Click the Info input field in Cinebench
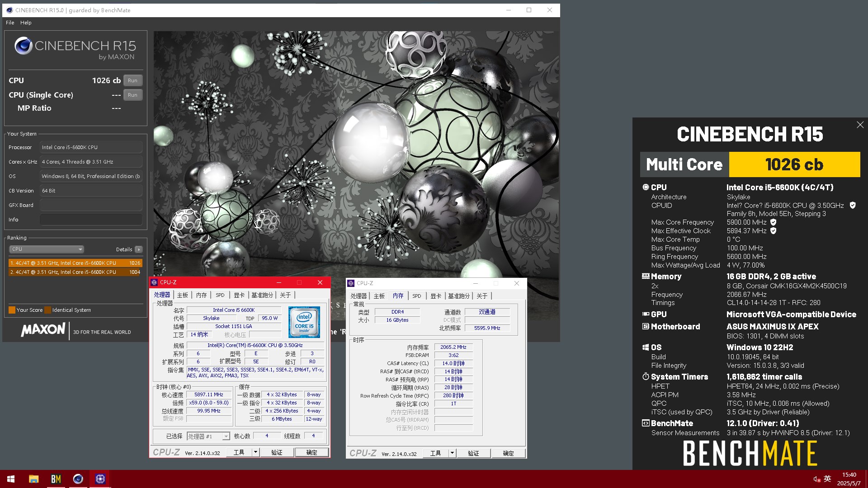The width and height of the screenshot is (868, 488). (91, 220)
